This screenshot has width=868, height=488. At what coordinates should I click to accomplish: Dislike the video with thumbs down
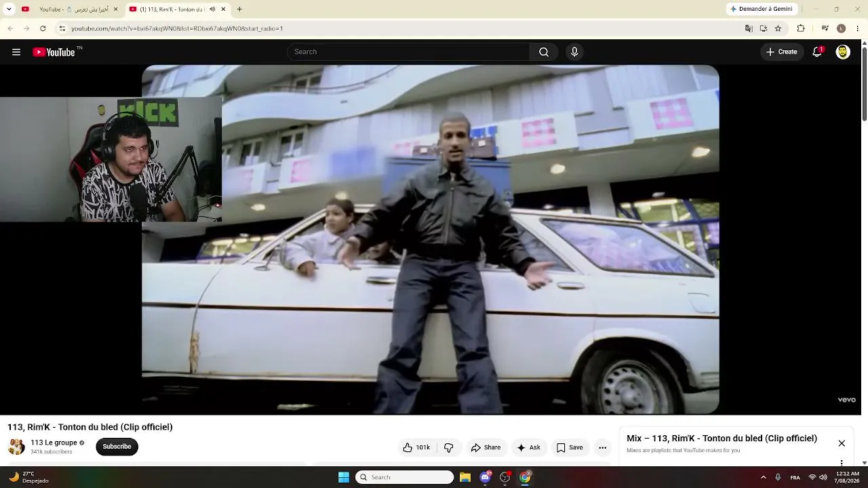click(x=448, y=447)
